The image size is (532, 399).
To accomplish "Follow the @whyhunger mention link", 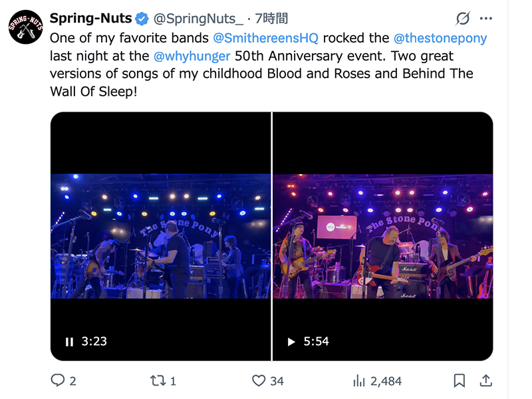I will click(x=192, y=56).
